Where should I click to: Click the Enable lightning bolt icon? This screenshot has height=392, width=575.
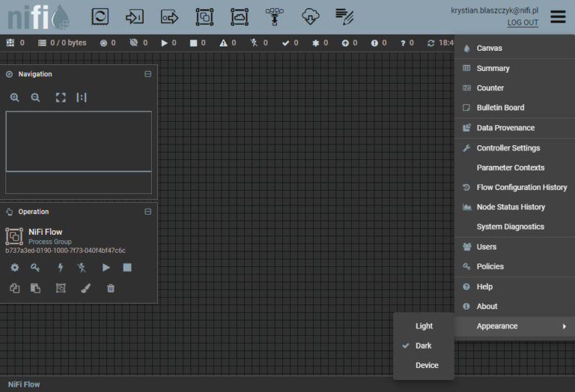[61, 267]
